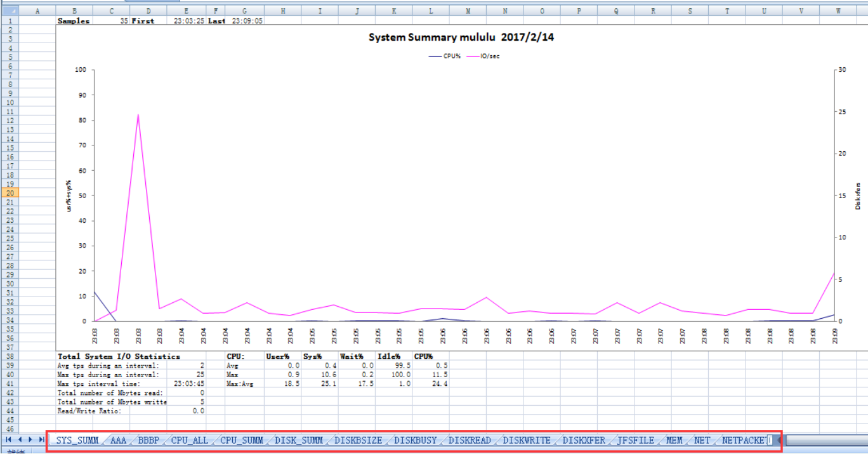Open the SYS_SUMM sheet tab
Screen dimensions: 868x454
[77, 440]
